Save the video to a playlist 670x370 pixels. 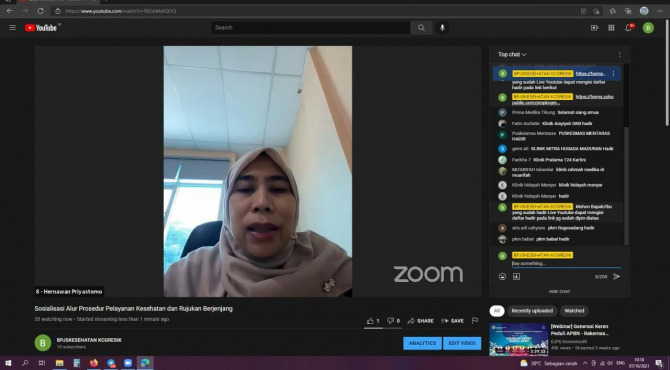(452, 320)
